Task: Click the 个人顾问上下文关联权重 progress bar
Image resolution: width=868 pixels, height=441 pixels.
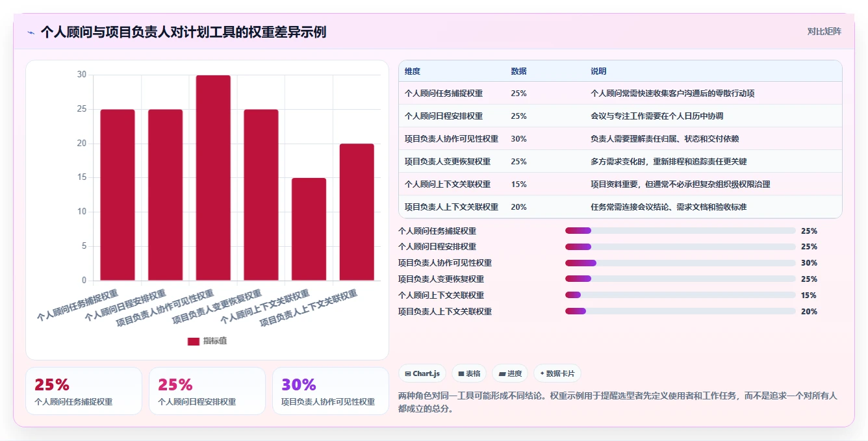Action: pos(680,295)
